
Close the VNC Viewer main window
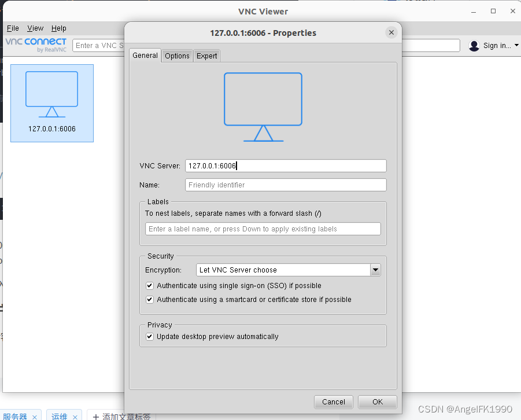513,12
